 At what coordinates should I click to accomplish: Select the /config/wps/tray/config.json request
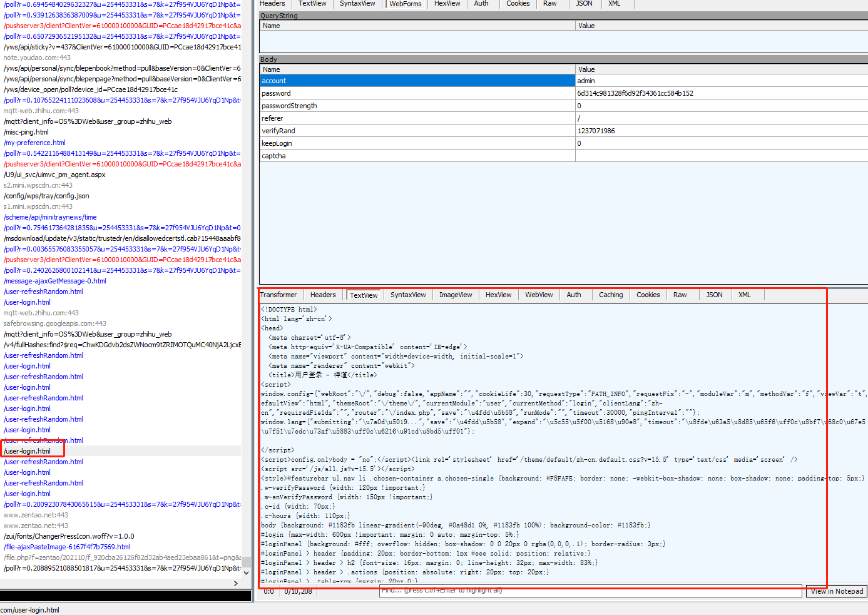tap(46, 196)
